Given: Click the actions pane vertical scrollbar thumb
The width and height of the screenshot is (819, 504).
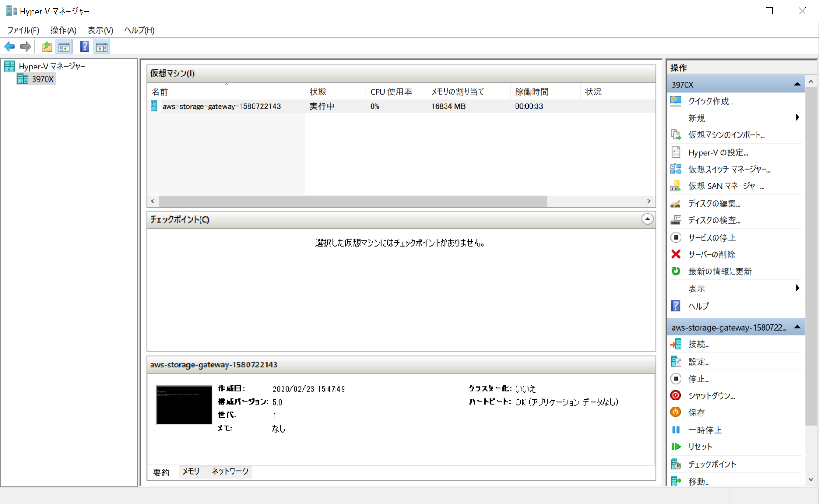Looking at the screenshot, I should (811, 255).
